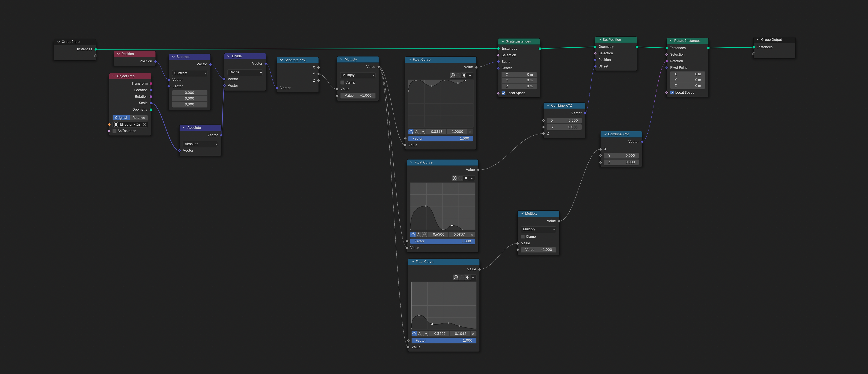Image resolution: width=868 pixels, height=374 pixels.
Task: Select Original transform space in Object Info
Action: (x=121, y=118)
